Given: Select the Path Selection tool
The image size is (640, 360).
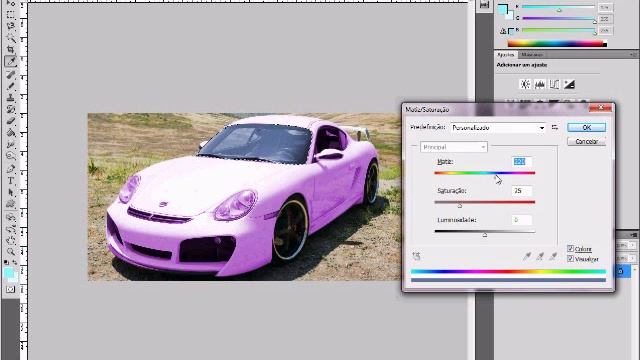Looking at the screenshot, I should point(11,192).
